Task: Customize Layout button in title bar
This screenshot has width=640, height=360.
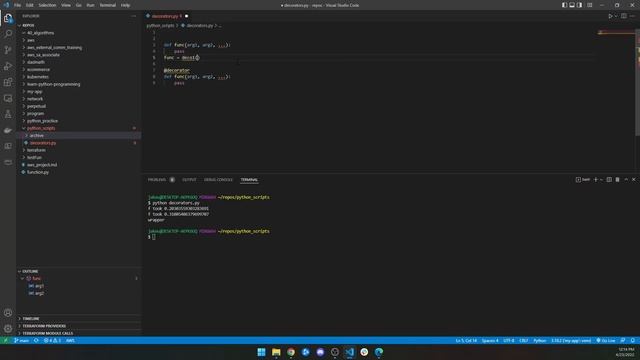Action: 589,5
